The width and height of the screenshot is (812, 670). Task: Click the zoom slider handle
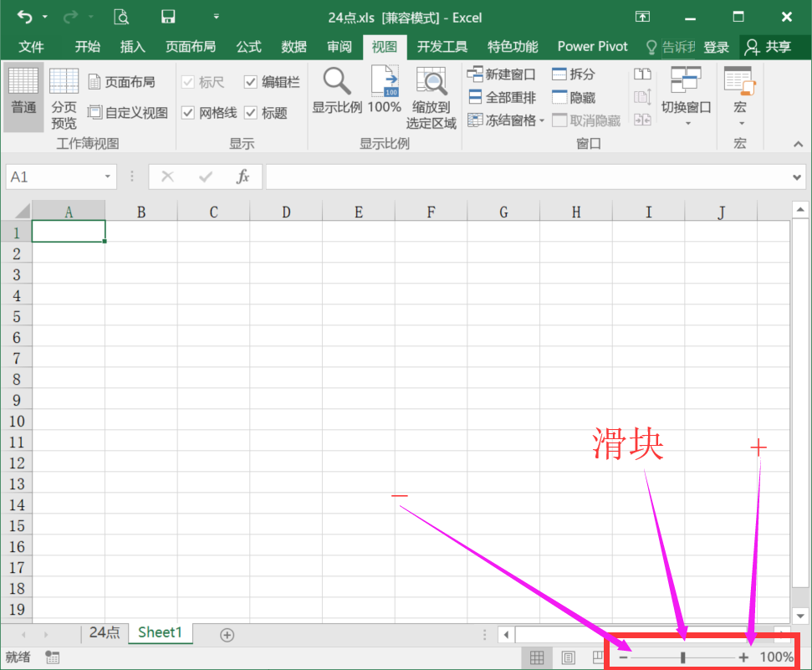[683, 657]
